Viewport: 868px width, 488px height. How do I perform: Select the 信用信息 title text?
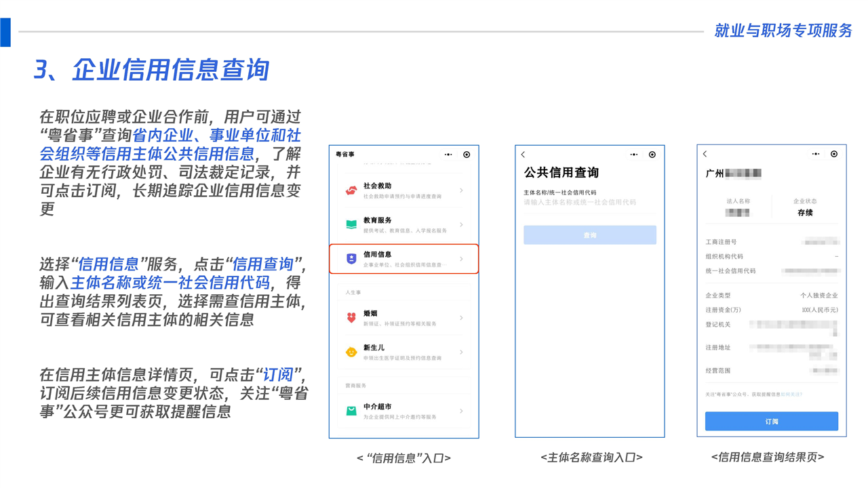[377, 254]
